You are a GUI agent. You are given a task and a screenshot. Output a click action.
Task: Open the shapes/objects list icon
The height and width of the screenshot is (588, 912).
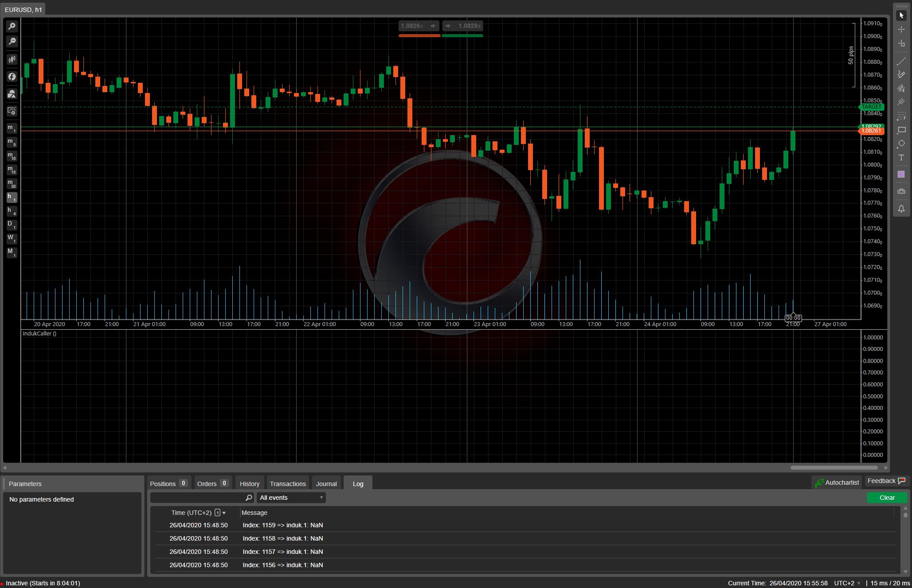click(x=12, y=94)
